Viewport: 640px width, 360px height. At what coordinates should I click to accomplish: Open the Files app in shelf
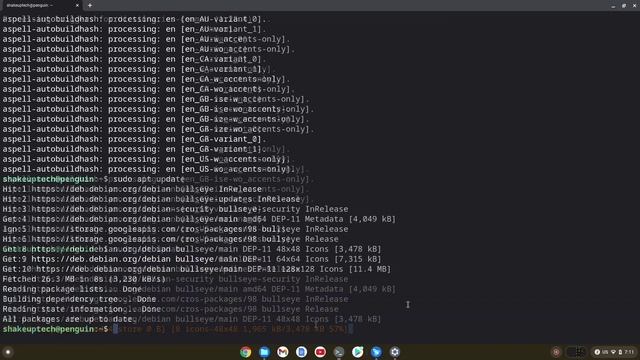click(264, 352)
